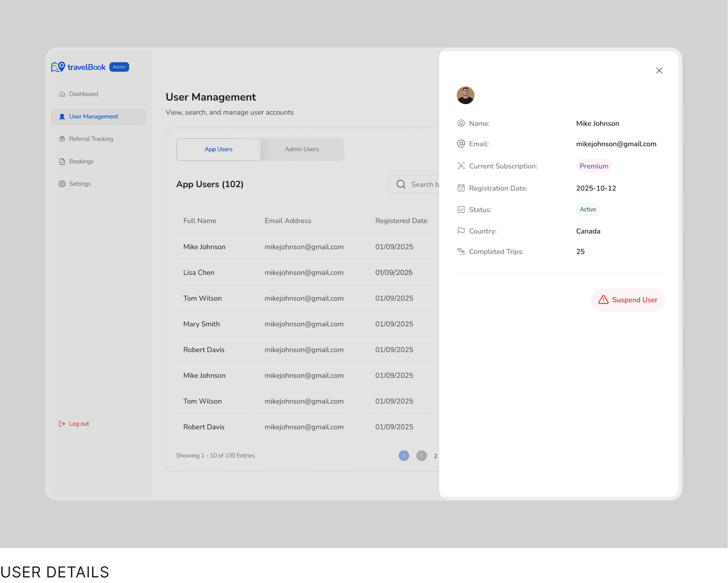Click the Premium subscription badge
This screenshot has width=728, height=583.
click(594, 166)
